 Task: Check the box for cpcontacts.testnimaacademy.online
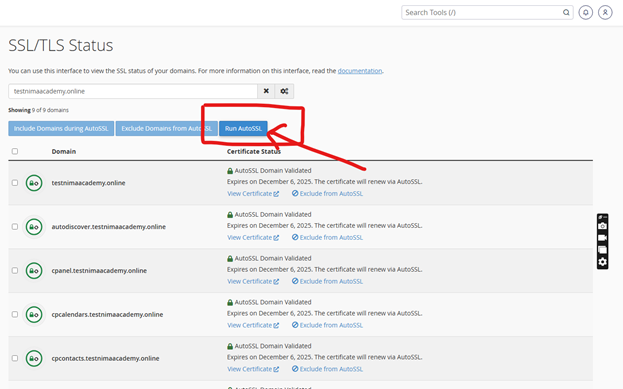click(15, 358)
